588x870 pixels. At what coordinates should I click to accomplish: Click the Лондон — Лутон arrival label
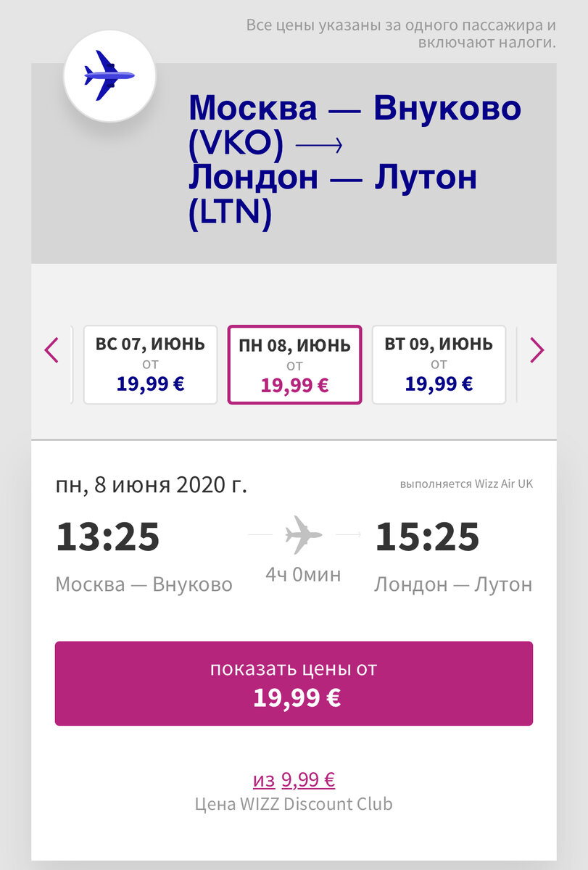coord(453,584)
